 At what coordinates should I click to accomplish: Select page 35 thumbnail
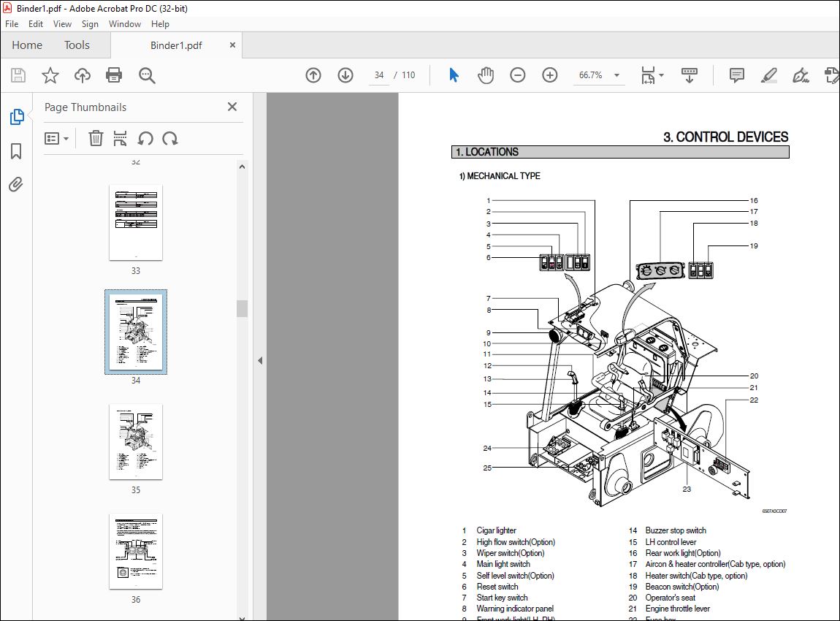coord(136,441)
